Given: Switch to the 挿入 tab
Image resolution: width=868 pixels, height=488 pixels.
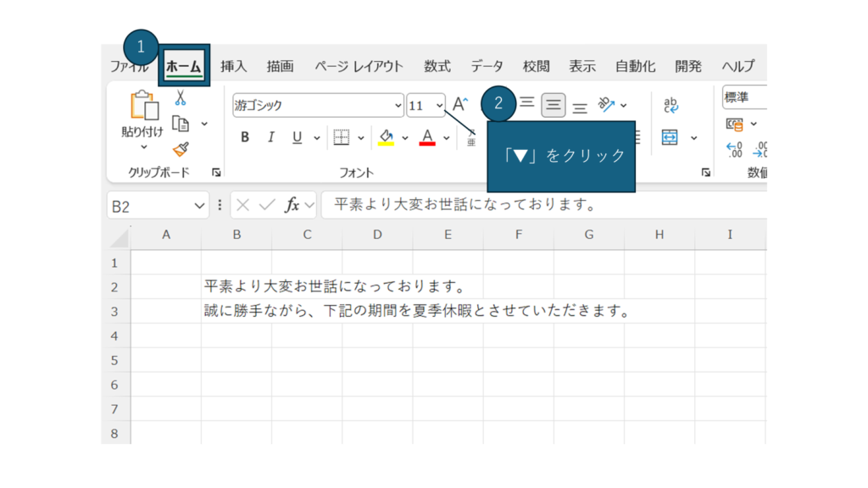Looking at the screenshot, I should (233, 66).
